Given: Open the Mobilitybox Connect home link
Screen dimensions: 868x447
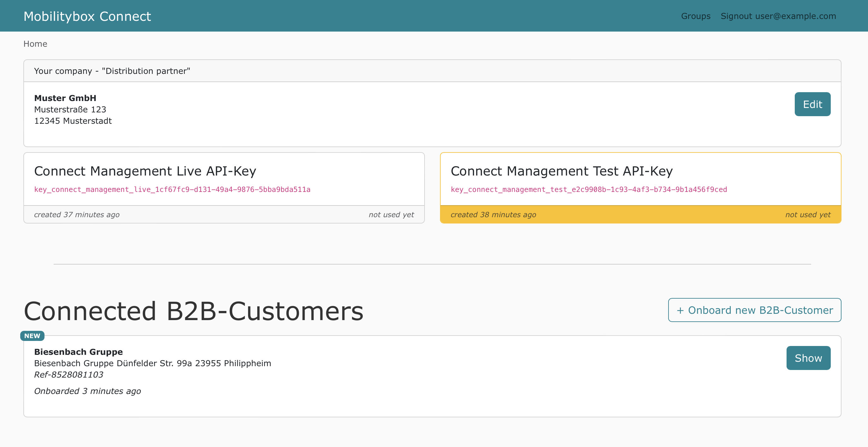Looking at the screenshot, I should point(87,16).
